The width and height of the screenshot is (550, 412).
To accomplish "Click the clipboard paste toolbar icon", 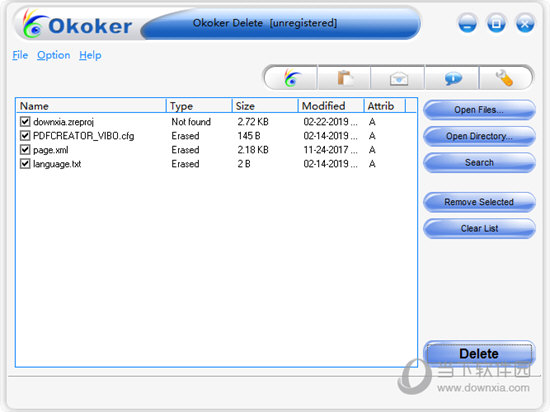I will 345,78.
